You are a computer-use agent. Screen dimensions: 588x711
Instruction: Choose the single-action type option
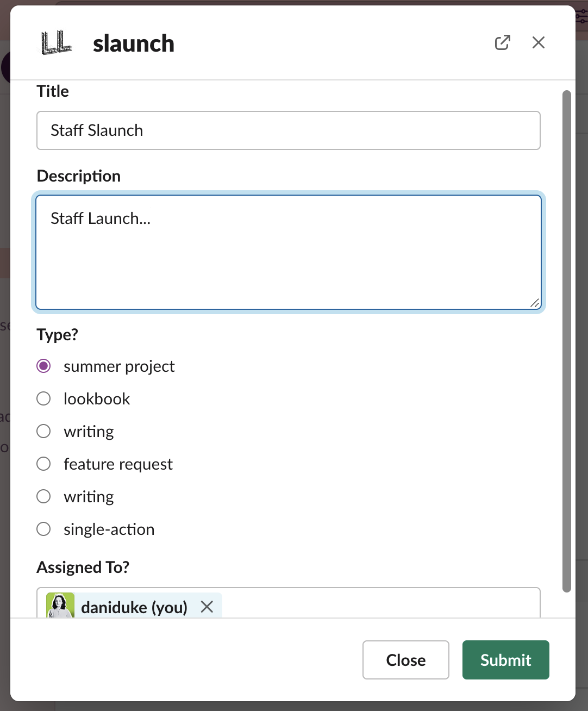[x=43, y=529]
